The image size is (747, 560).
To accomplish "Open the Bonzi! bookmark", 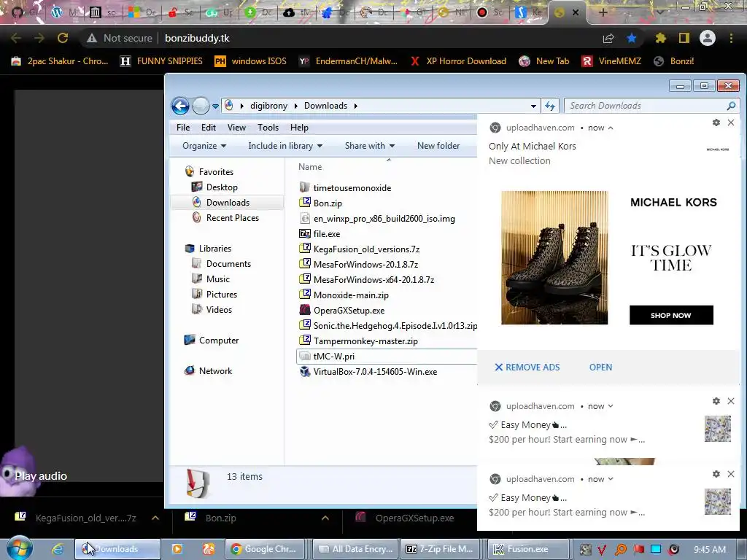I will pyautogui.click(x=673, y=61).
